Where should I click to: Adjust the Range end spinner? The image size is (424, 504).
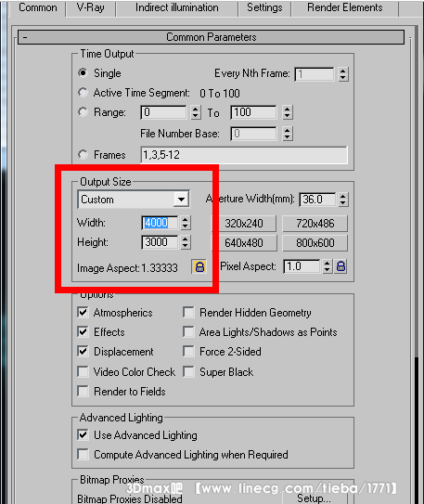pyautogui.click(x=288, y=112)
